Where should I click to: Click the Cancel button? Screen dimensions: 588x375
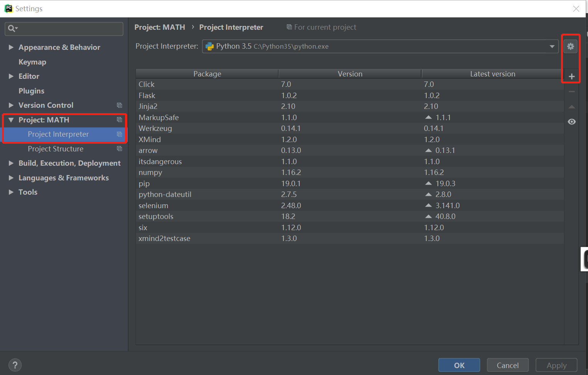click(x=508, y=365)
